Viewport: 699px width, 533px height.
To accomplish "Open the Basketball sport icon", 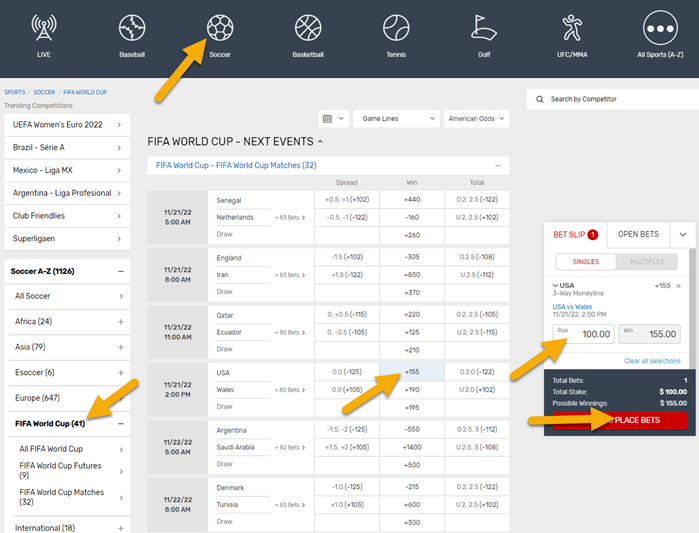I will 308,27.
